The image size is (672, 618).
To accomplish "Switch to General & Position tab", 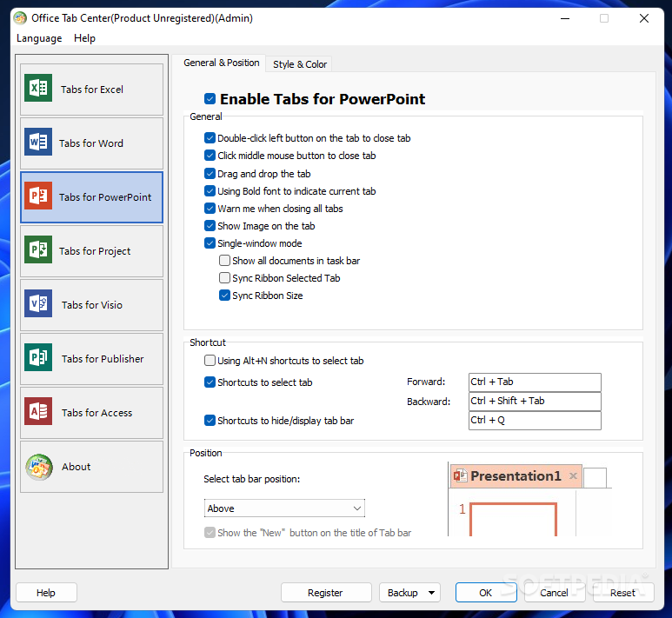I will [221, 63].
